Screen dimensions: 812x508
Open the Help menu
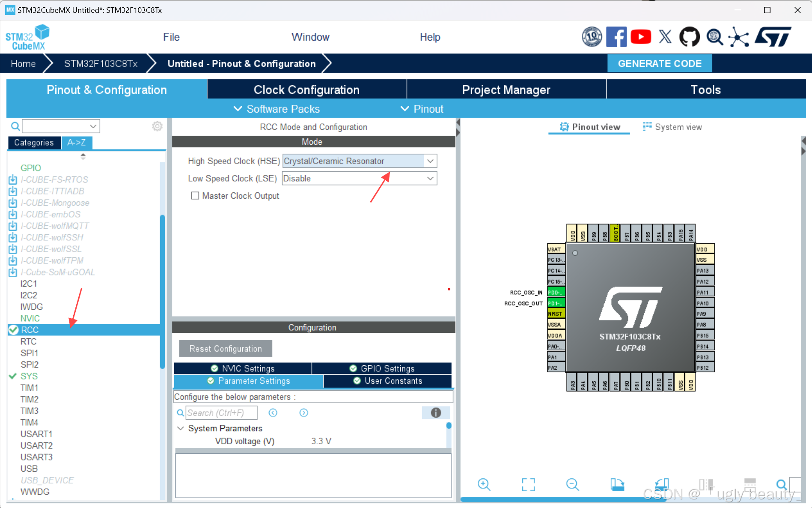point(430,37)
